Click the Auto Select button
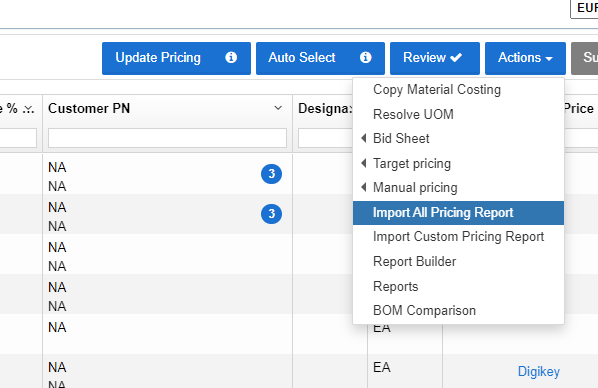The height and width of the screenshot is (388, 598). pos(320,58)
